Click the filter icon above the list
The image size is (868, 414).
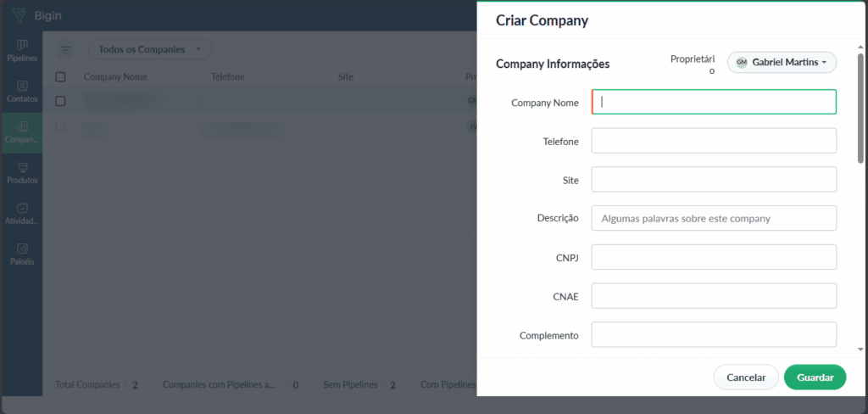[x=66, y=50]
